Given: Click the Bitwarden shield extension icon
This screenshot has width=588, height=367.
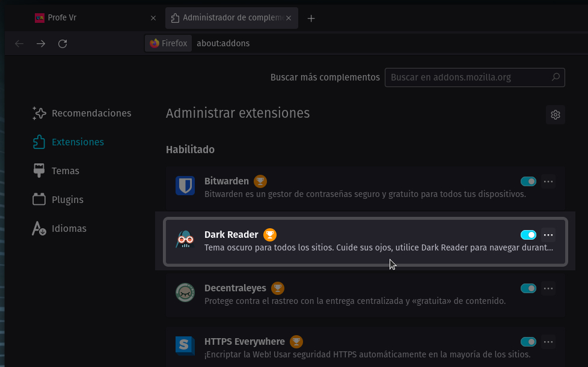Looking at the screenshot, I should [185, 186].
